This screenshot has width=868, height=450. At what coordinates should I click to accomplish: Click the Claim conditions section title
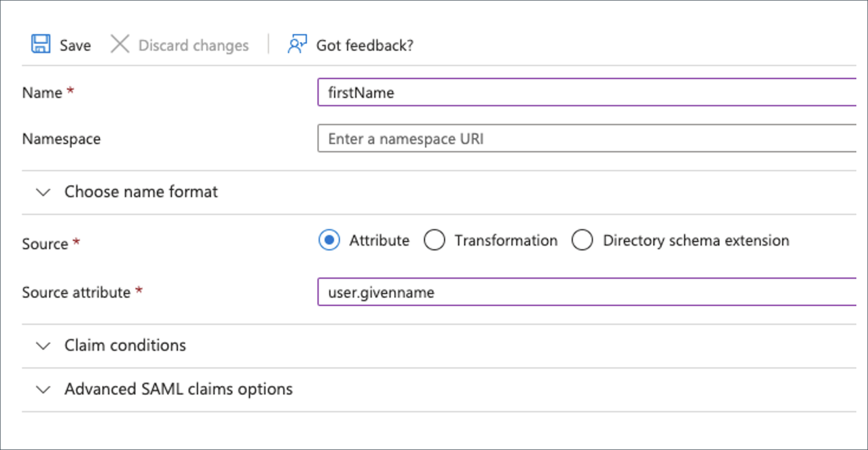pyautogui.click(x=125, y=345)
